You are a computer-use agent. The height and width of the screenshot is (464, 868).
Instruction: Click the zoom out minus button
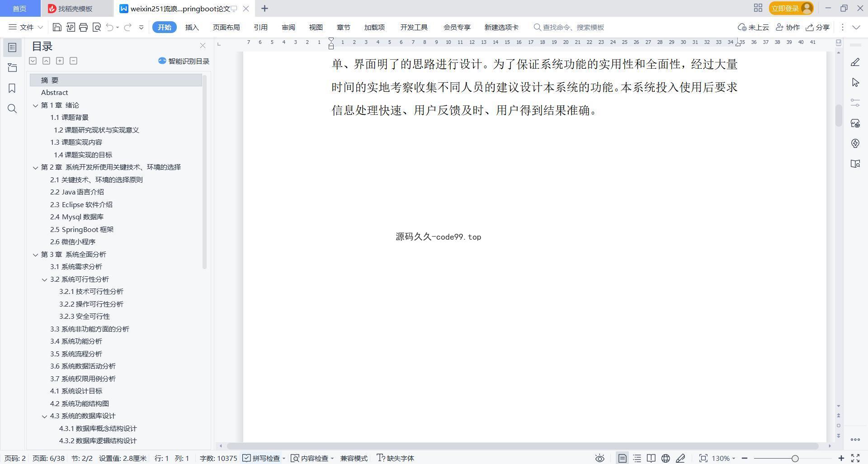745,458
